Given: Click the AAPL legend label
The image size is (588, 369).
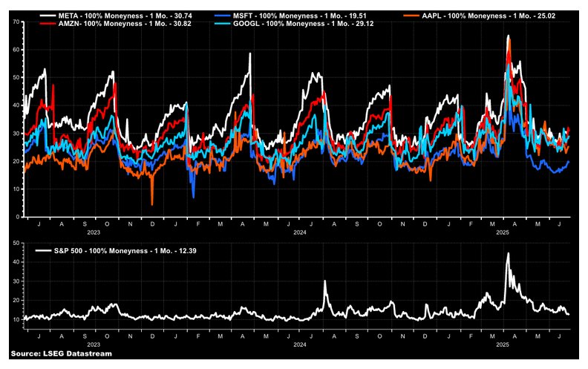Looking at the screenshot, I should coord(489,16).
